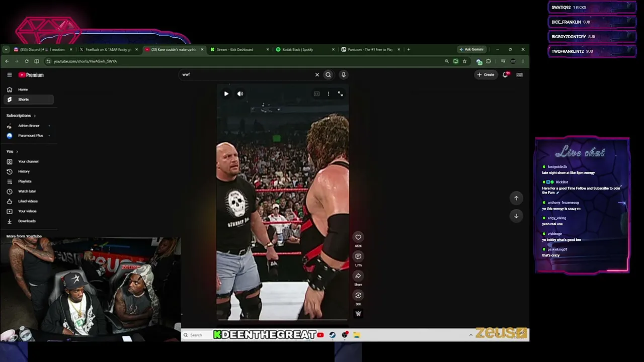Open the Short's three-dot options menu
This screenshot has height=362, width=644.
pyautogui.click(x=329, y=94)
